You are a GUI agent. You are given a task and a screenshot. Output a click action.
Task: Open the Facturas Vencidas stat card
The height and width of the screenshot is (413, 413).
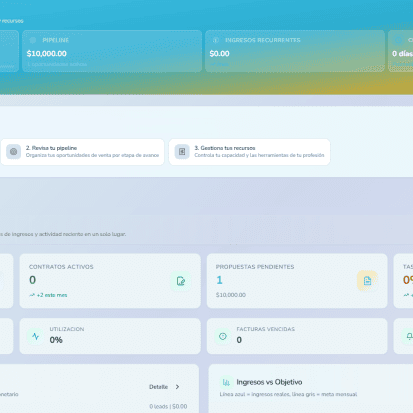point(297,336)
